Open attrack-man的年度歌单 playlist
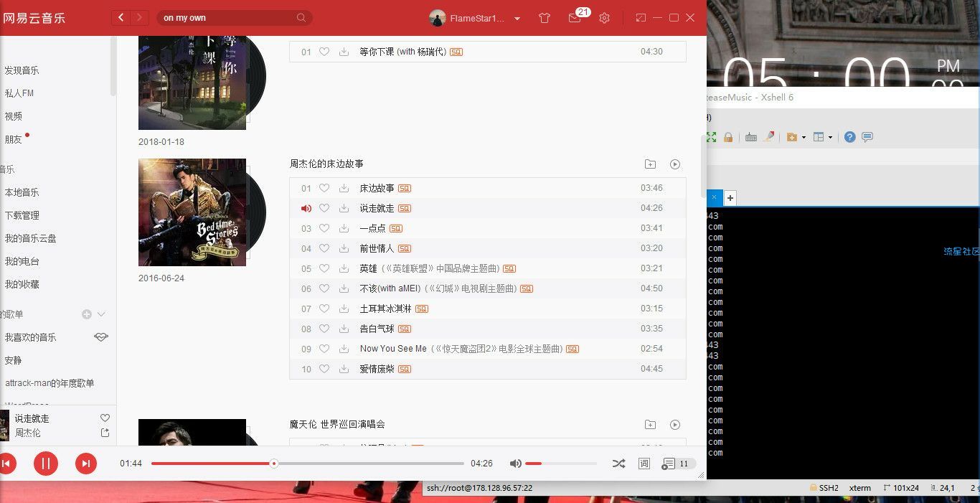The height and width of the screenshot is (503, 980). click(x=50, y=383)
